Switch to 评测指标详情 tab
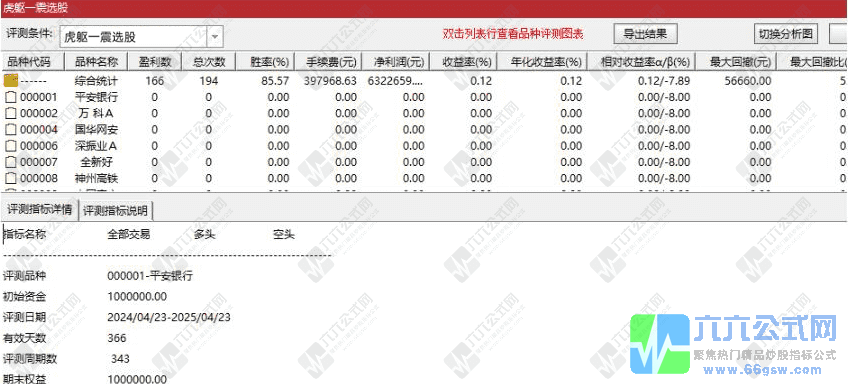 tap(40, 210)
